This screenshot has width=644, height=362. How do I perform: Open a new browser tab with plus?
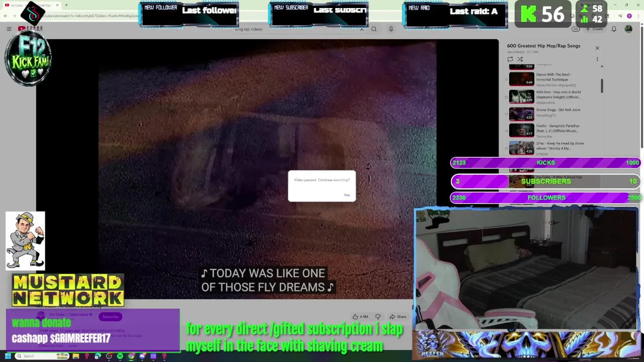click(x=66, y=5)
